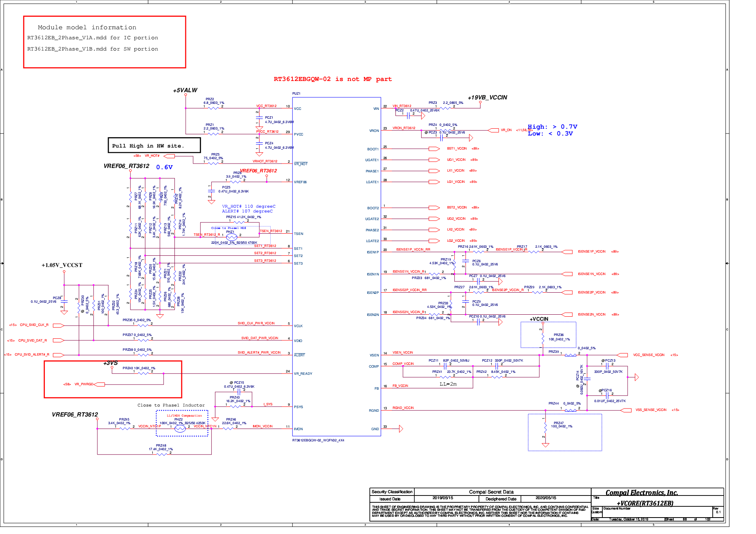Click the "Low: < 0.3V" threshold note
The height and width of the screenshot is (534, 756).
coord(550,133)
